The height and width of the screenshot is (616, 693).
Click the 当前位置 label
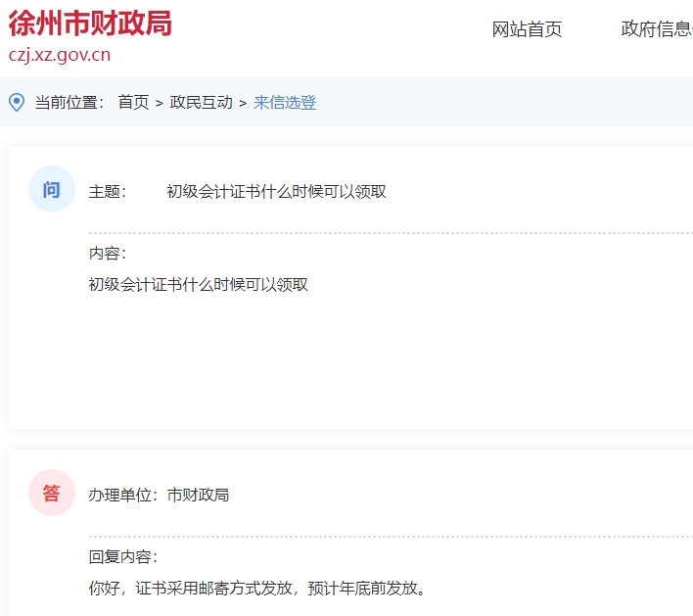pos(69,103)
